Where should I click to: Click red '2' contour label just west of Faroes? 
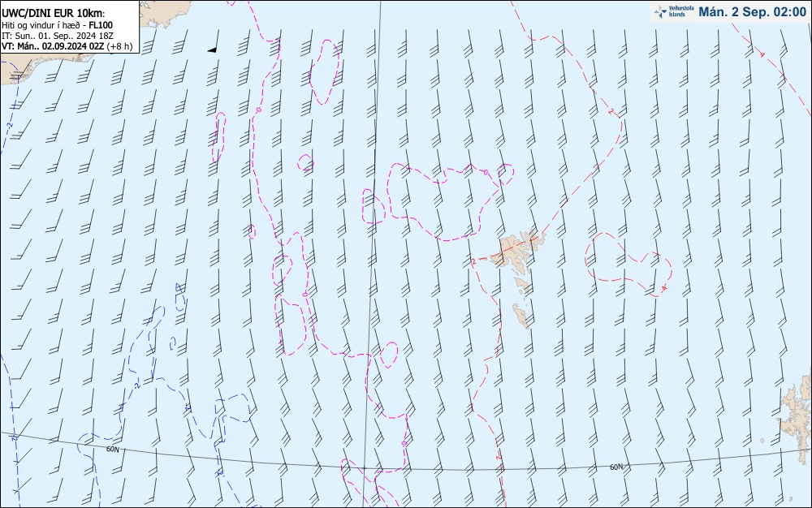tap(473, 262)
